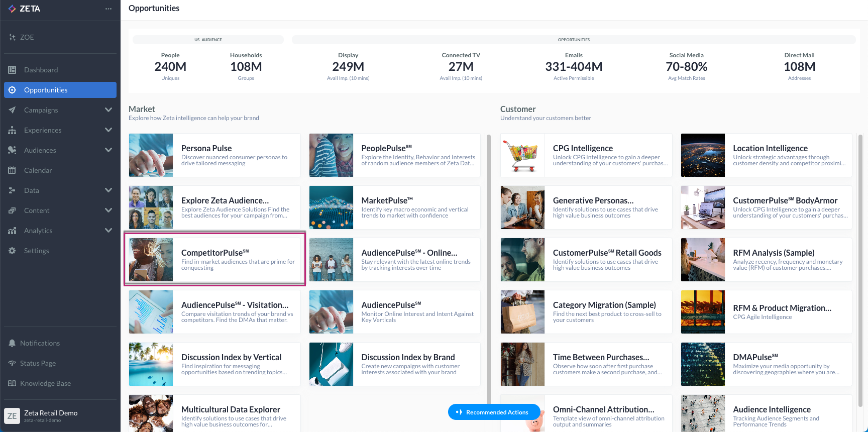Click the ZOE sparkle icon
Image resolution: width=868 pixels, height=432 pixels.
(x=12, y=37)
